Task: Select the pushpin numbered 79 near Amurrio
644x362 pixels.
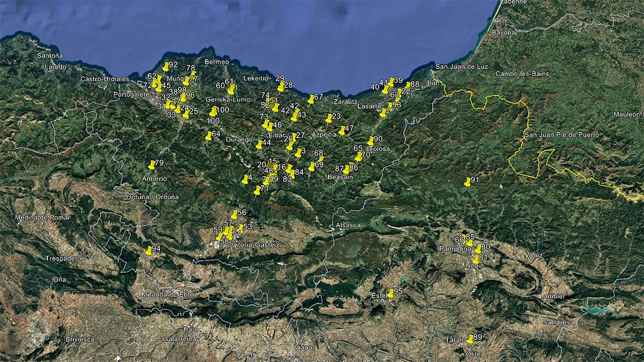Action: pyautogui.click(x=152, y=165)
